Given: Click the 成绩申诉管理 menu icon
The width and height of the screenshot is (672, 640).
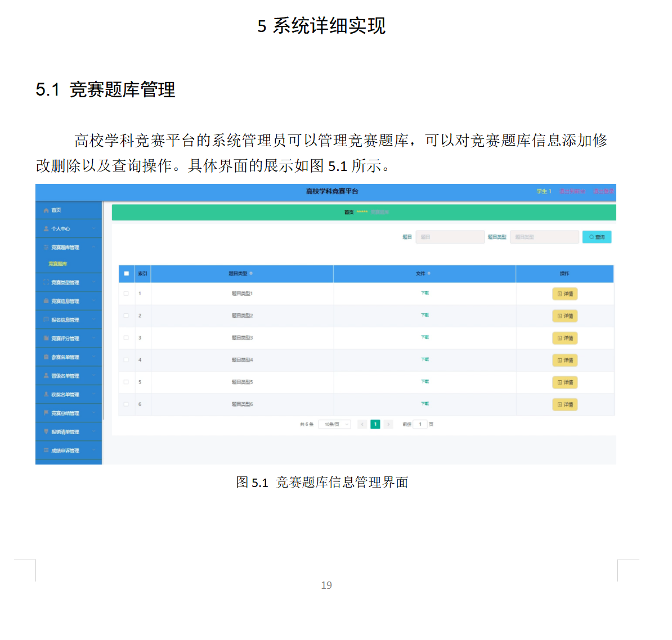Looking at the screenshot, I should pyautogui.click(x=46, y=450).
